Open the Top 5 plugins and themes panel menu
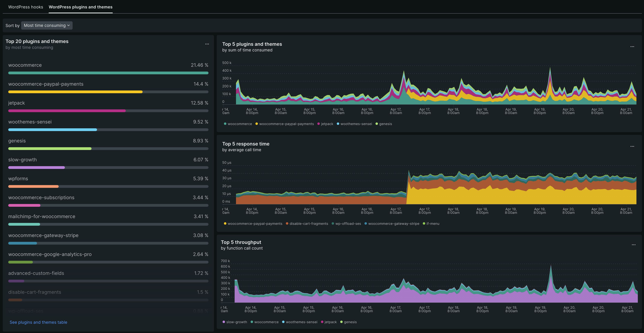This screenshot has width=644, height=333. pyautogui.click(x=632, y=46)
